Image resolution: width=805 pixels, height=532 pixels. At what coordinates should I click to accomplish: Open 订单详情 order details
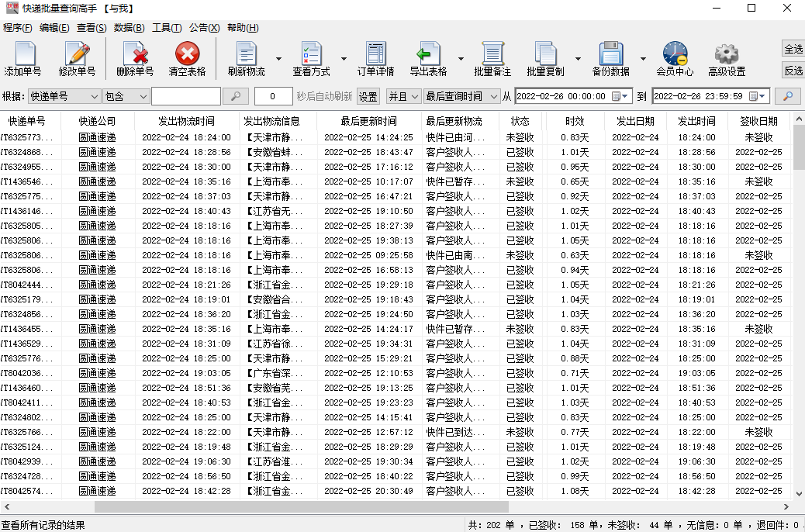pos(375,59)
